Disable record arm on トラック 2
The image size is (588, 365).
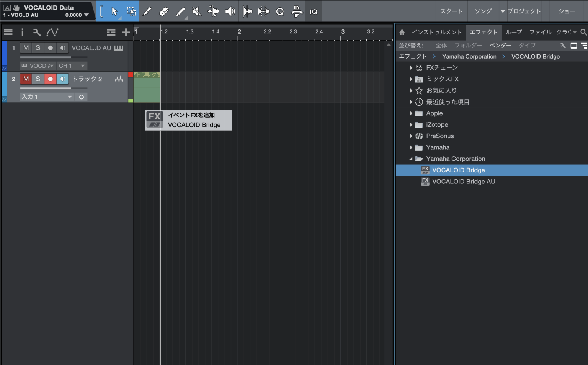[x=50, y=79]
